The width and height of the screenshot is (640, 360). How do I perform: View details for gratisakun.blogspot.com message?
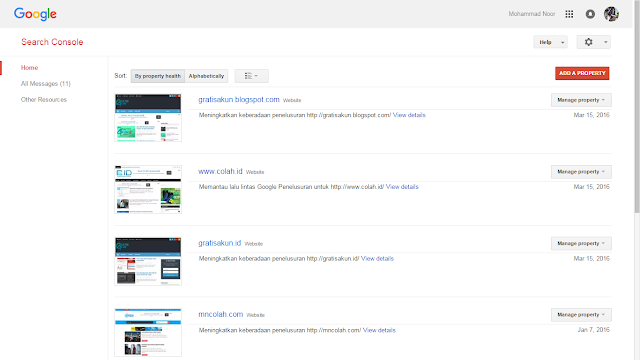409,115
